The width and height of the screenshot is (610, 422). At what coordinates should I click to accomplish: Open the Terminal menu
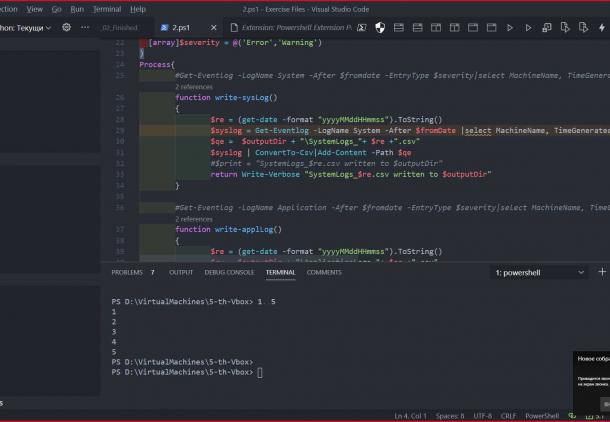point(107,9)
